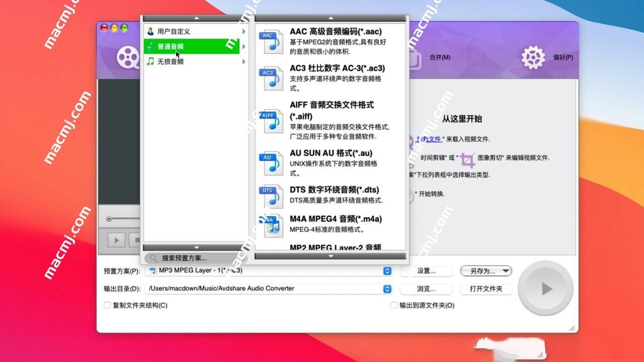Choose M4A MPEG4 音频(*.m4a) entry

pyautogui.click(x=331, y=225)
